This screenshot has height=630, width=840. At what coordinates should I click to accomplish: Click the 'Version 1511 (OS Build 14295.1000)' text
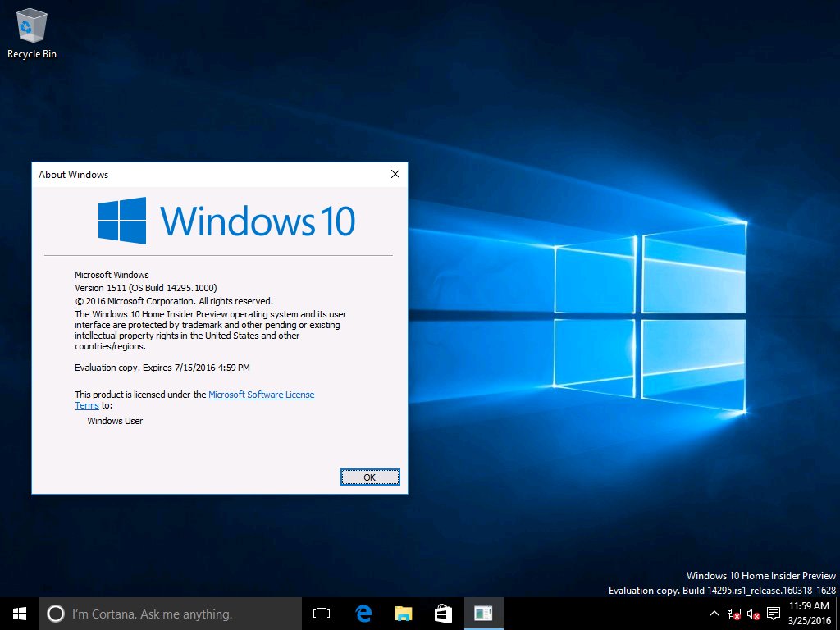(146, 288)
